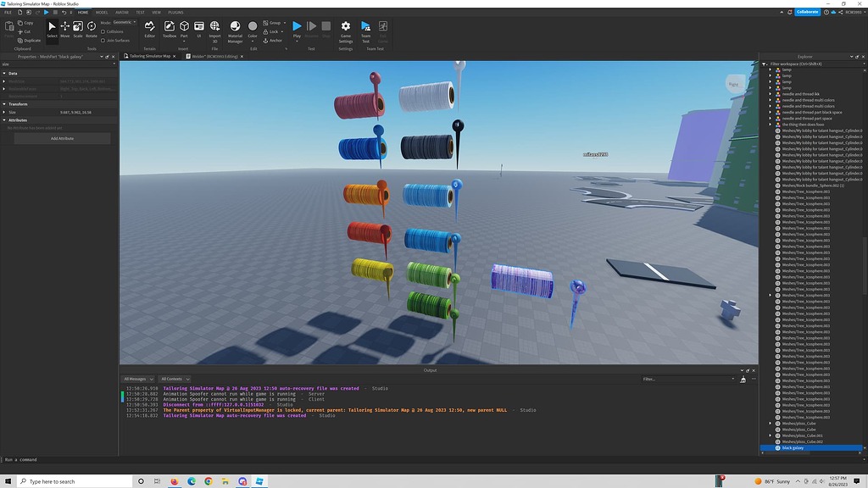Open the Color picker in the Edit group
The image size is (868, 488).
click(x=252, y=28)
